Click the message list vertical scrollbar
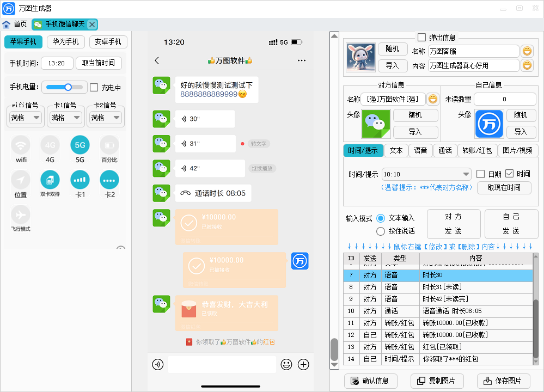This screenshot has width=544, height=392. point(536,309)
